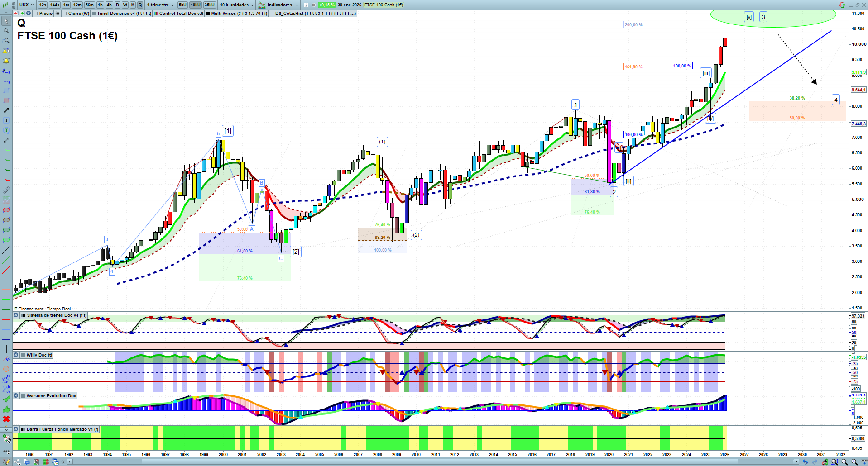Select the pointer cursor tool
The height and width of the screenshot is (466, 868).
click(6, 21)
